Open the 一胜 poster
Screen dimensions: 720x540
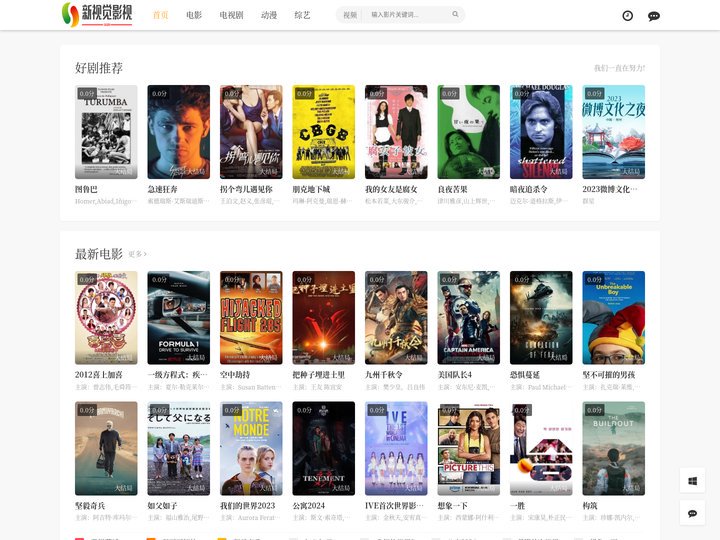click(541, 449)
